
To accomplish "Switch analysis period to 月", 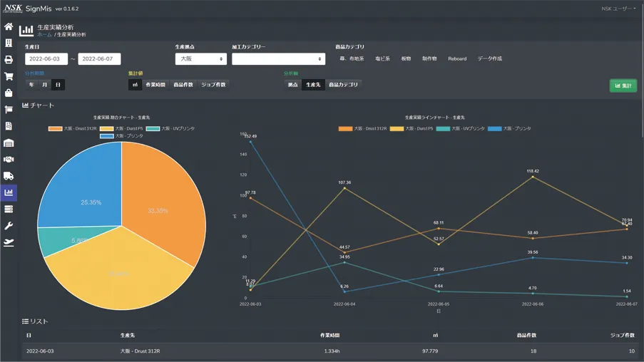I will point(44,85).
